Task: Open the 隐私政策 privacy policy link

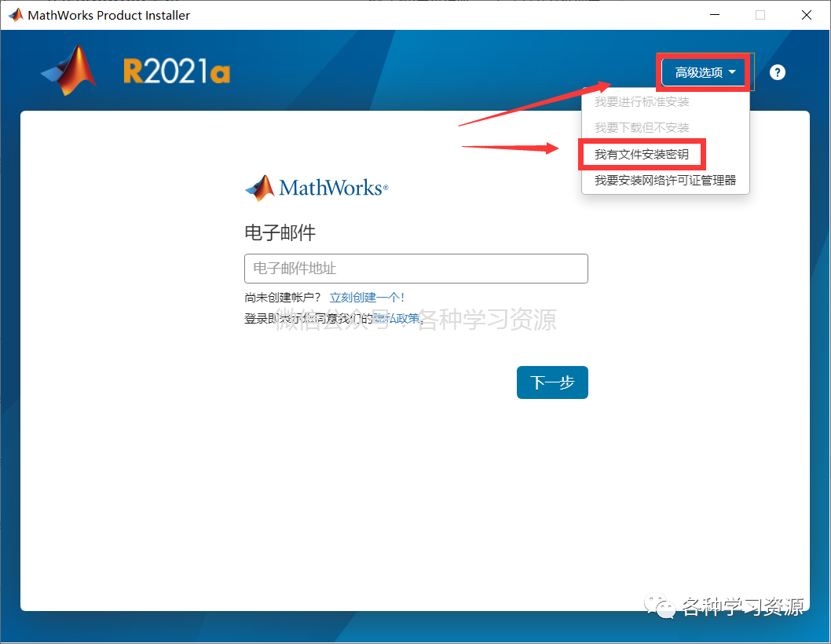Action: [x=397, y=318]
